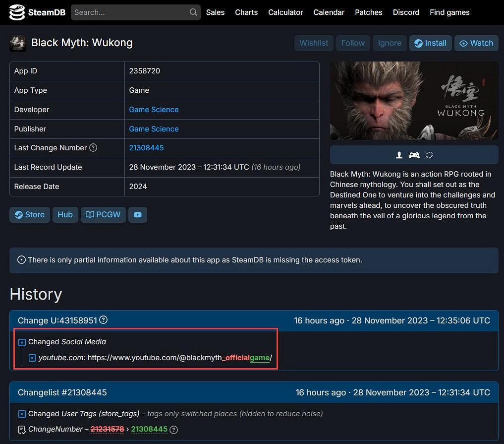Screen dimensions: 504x444
Task: Click help icon beside Last Change Number
Action: point(93,148)
